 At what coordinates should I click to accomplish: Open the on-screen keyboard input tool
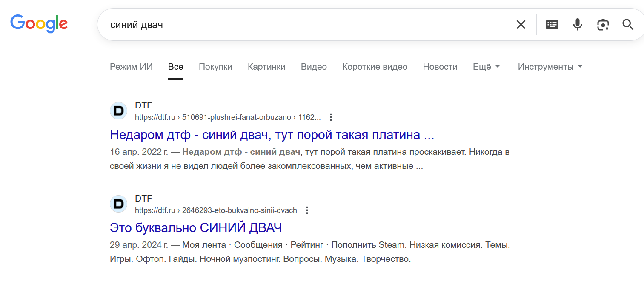[552, 25]
